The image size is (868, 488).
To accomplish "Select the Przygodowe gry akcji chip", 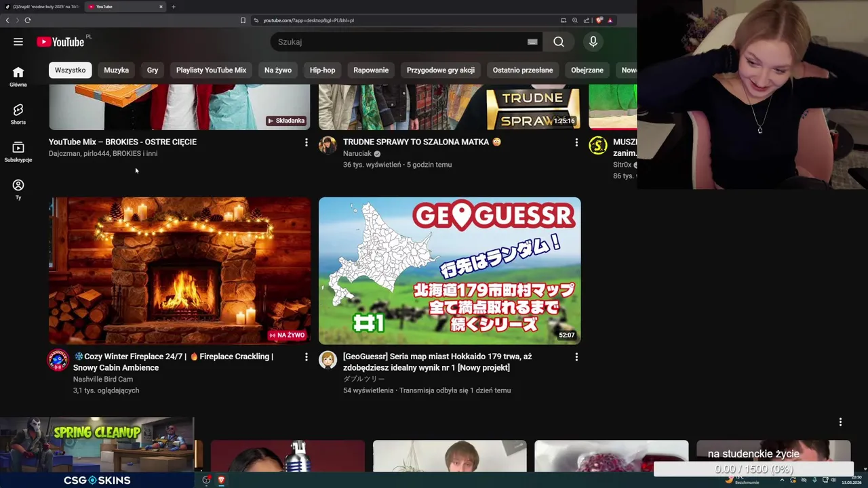I will pos(441,70).
